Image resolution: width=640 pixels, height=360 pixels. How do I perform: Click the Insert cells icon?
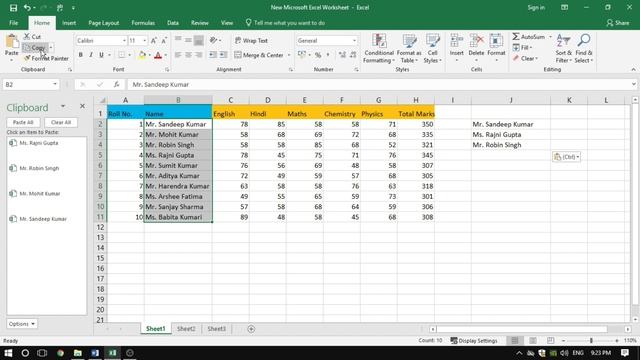(x=456, y=41)
